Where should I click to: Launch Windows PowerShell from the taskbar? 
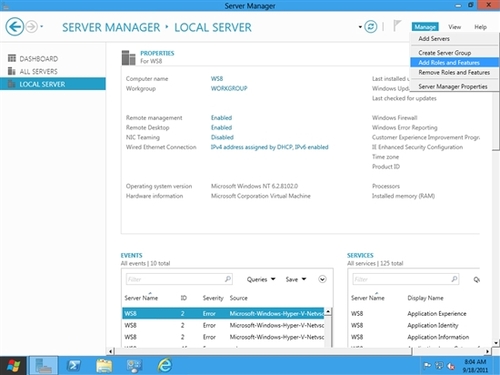click(x=74, y=366)
